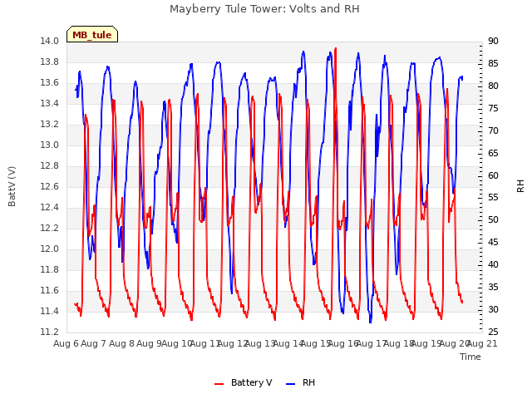Image resolution: width=532 pixels, height=399 pixels.
Task: Click the 13.8 left axis value
Action: coord(50,62)
